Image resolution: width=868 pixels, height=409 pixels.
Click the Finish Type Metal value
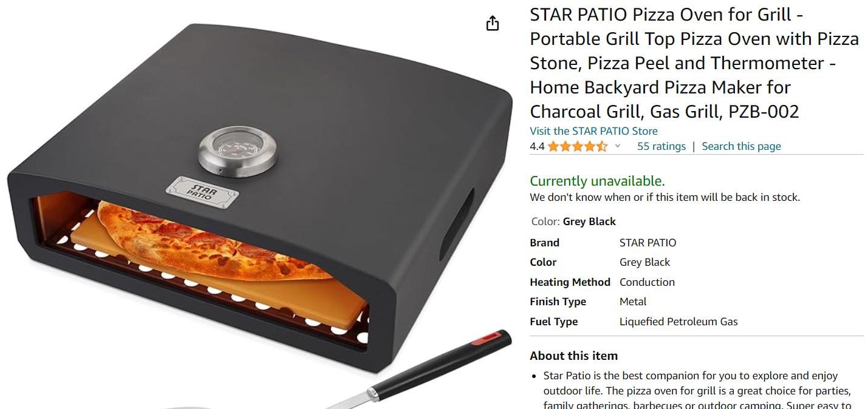click(x=633, y=302)
